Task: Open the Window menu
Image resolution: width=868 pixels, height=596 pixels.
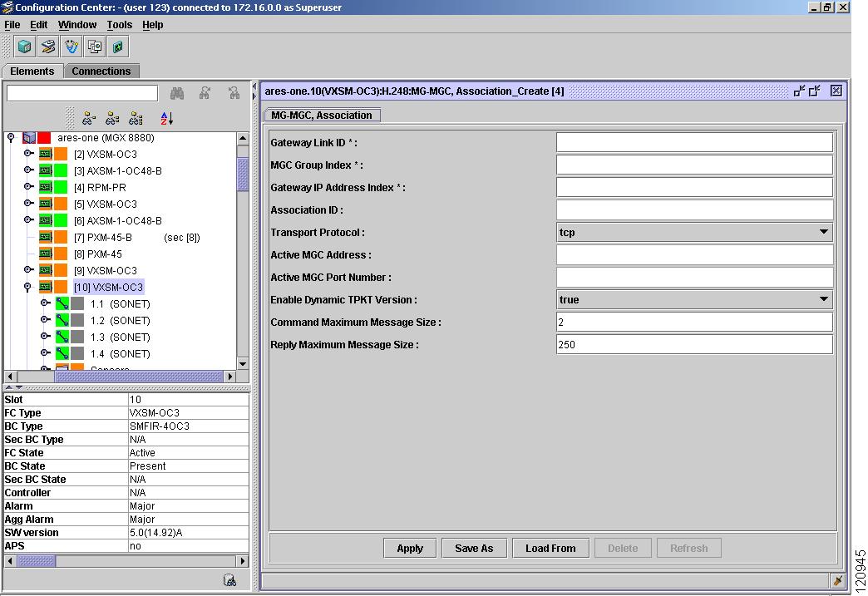Action: point(77,25)
